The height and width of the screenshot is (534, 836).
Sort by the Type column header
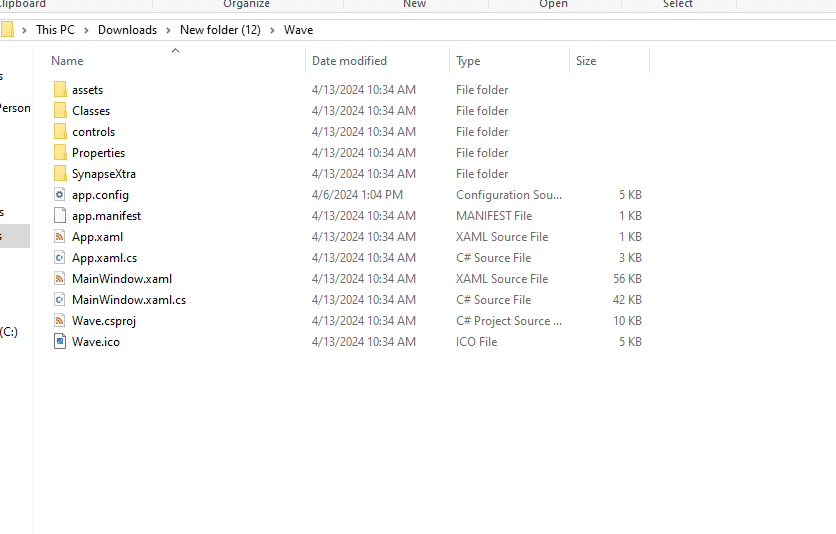[x=468, y=61]
